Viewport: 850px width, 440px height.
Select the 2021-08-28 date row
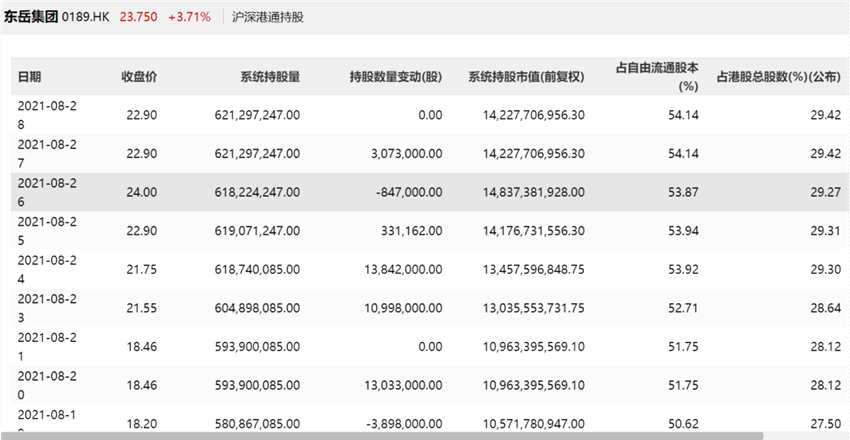point(46,115)
